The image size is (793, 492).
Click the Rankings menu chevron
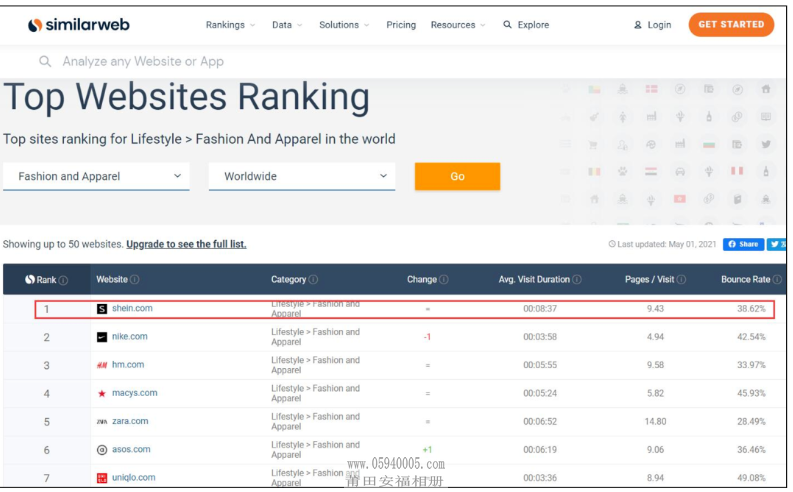point(252,25)
